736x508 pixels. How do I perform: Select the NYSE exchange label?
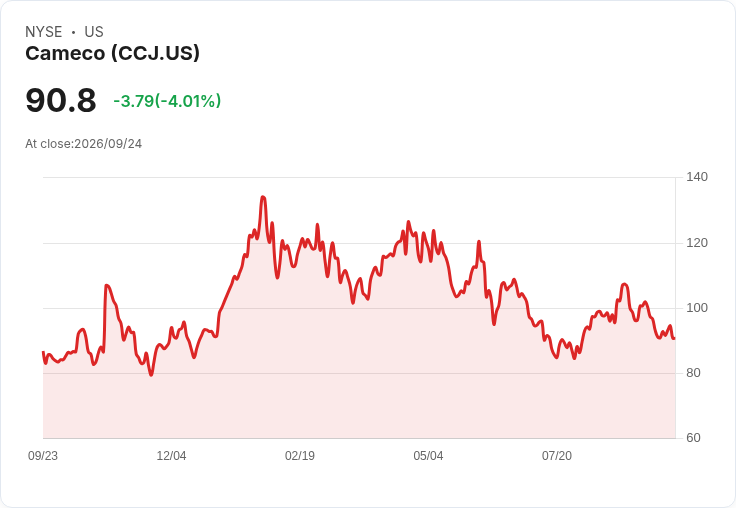44,32
